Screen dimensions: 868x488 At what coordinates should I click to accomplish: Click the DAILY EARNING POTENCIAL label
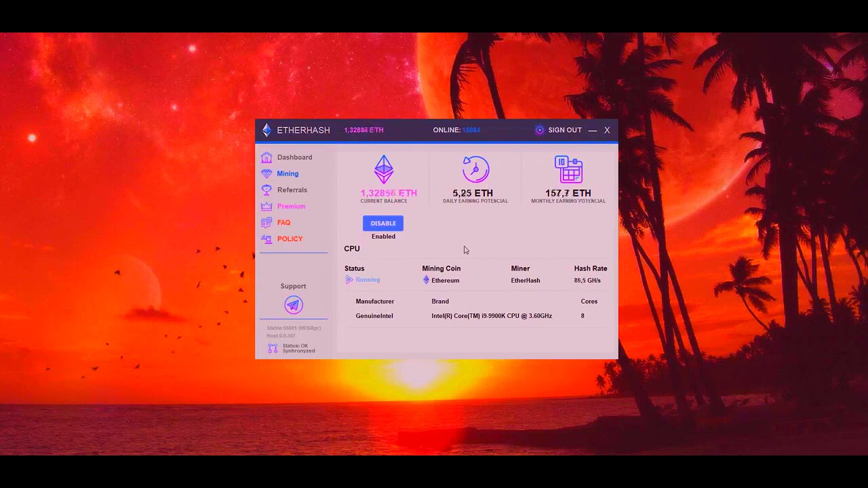(475, 201)
